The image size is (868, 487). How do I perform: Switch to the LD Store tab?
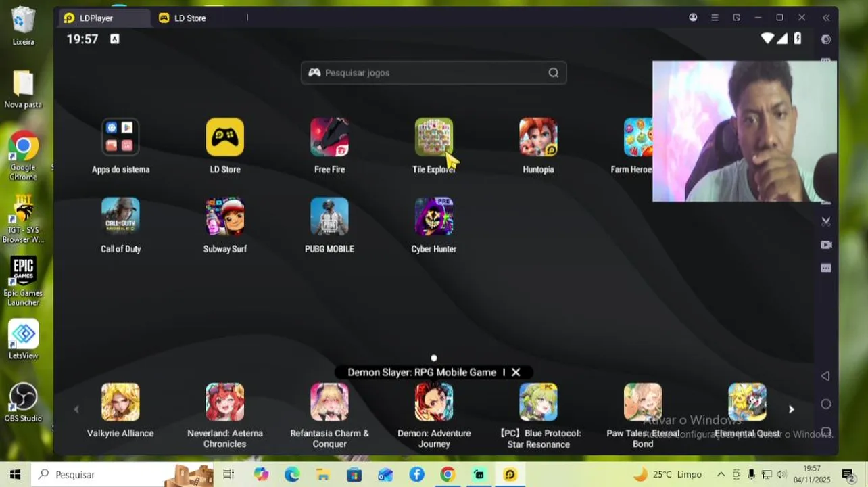pos(183,18)
